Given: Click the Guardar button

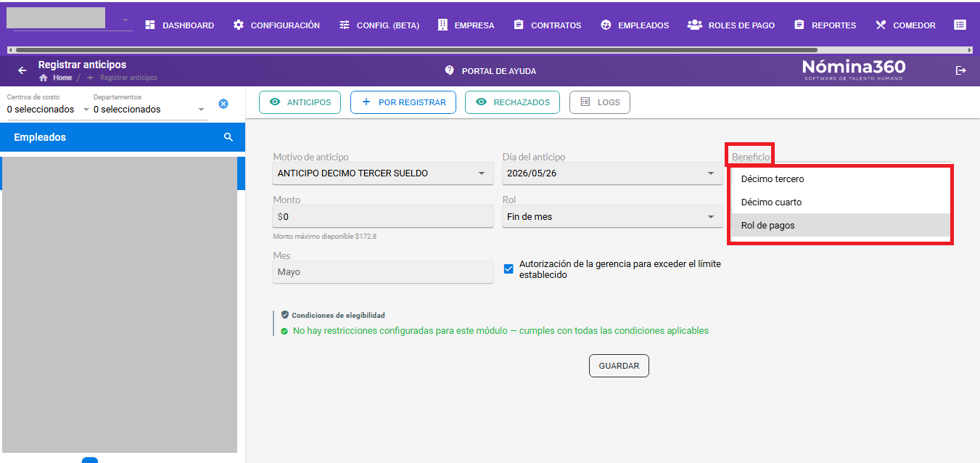Looking at the screenshot, I should pyautogui.click(x=619, y=366).
